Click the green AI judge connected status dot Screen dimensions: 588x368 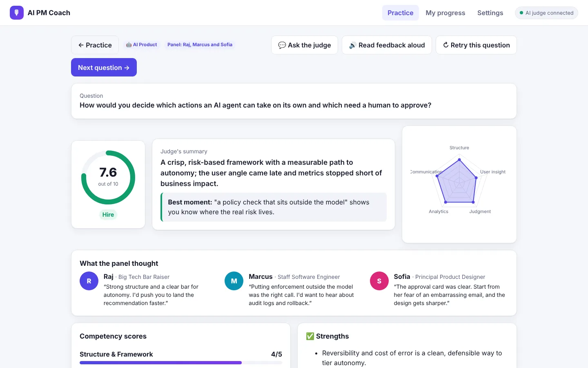tap(521, 13)
